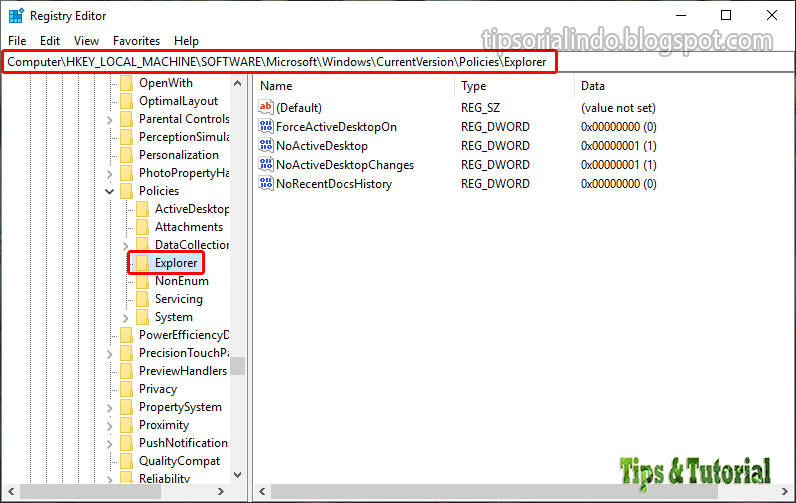Screen dimensions: 796x503
Task: Click the ActiveDesktop folder icon
Action: (143, 209)
